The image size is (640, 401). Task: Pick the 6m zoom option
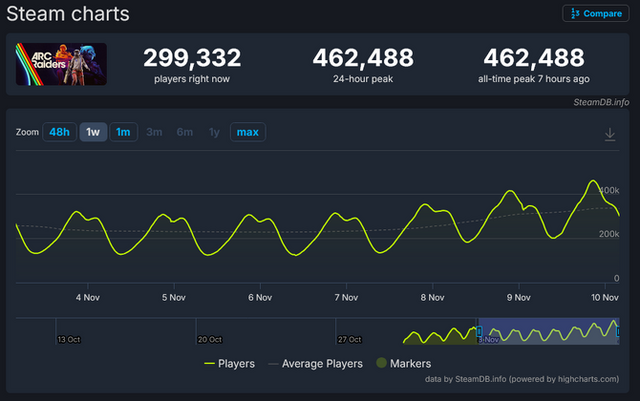184,132
